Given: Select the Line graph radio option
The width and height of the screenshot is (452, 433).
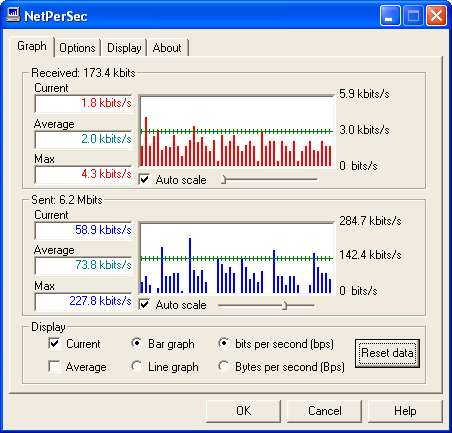Looking at the screenshot, I should (137, 366).
